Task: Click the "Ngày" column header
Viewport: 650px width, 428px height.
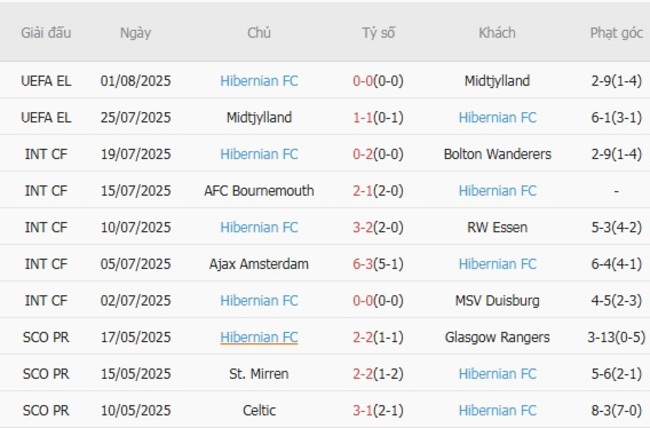Action: pyautogui.click(x=135, y=32)
